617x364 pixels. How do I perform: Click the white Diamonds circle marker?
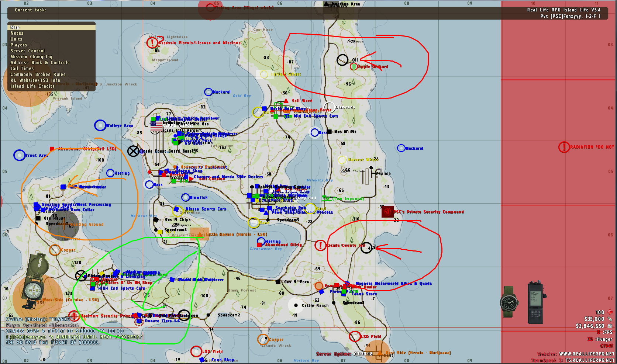click(x=329, y=107)
